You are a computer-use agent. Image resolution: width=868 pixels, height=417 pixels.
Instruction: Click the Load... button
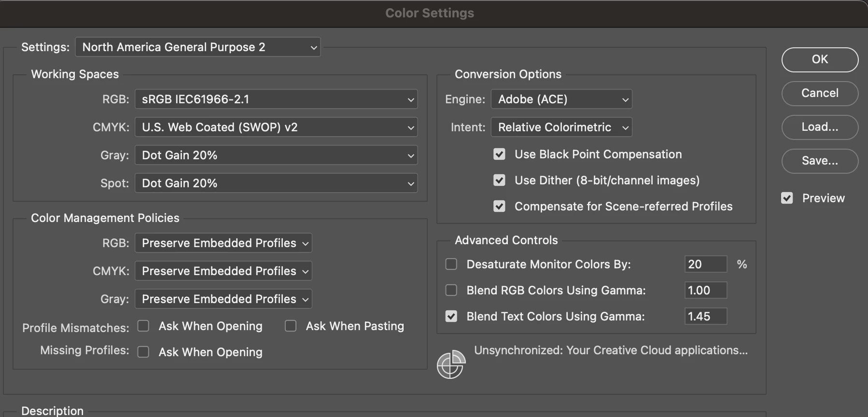point(820,127)
